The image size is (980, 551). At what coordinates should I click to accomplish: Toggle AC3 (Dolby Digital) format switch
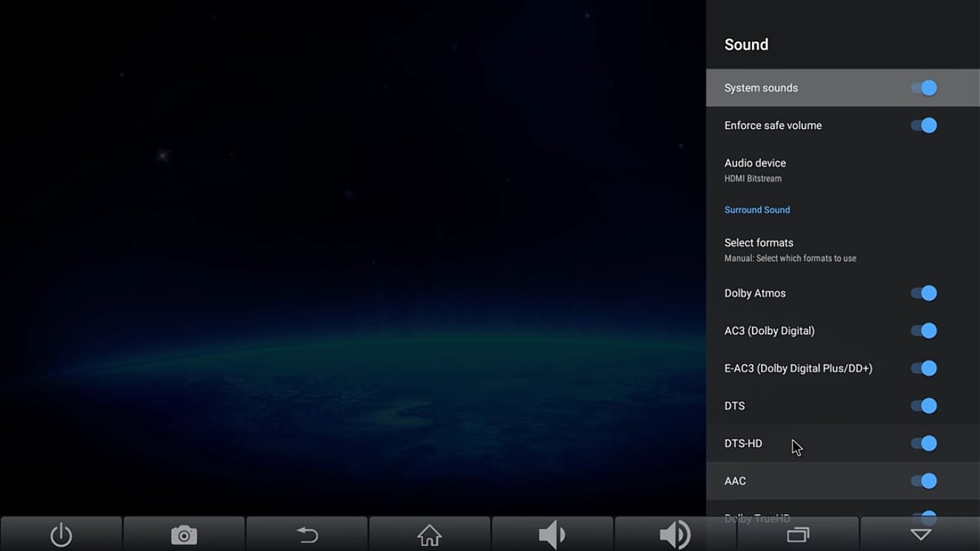(x=924, y=331)
